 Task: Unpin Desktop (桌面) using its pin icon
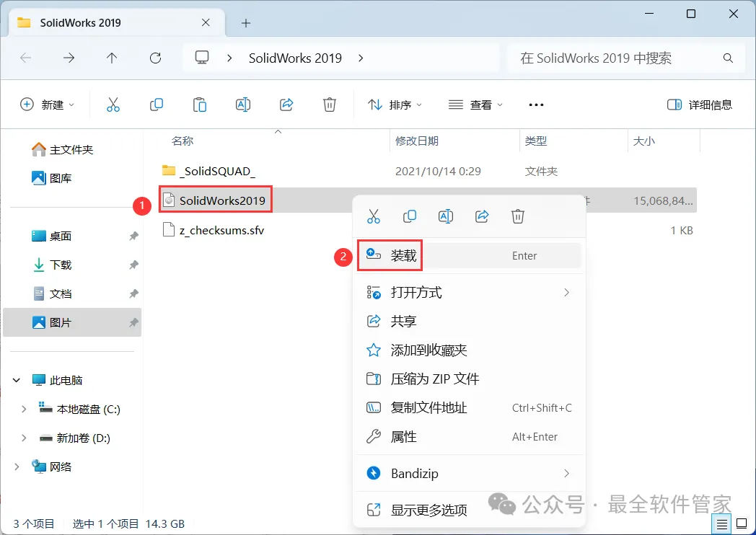(133, 236)
